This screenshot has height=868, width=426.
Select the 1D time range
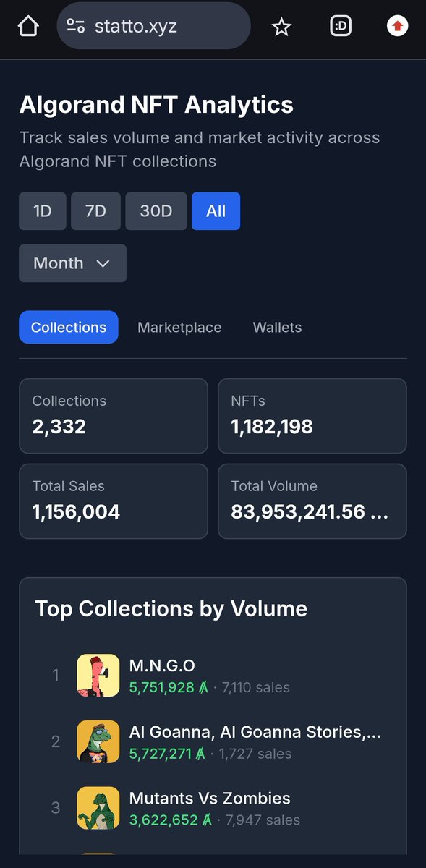[43, 211]
